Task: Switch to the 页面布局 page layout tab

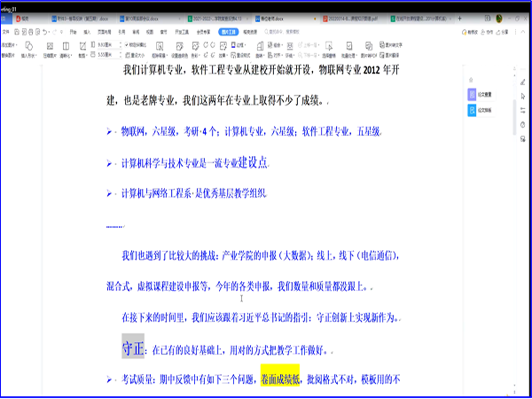Action: point(104,32)
